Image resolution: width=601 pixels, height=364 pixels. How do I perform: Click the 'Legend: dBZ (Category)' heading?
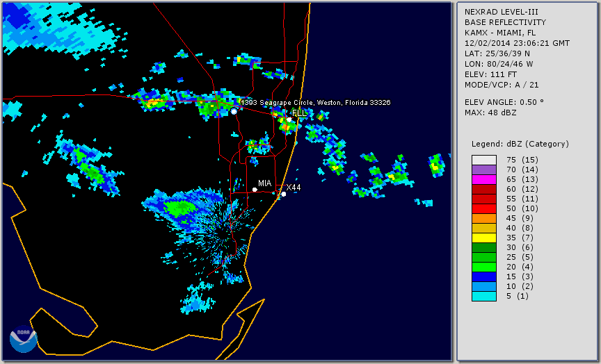tap(520, 144)
